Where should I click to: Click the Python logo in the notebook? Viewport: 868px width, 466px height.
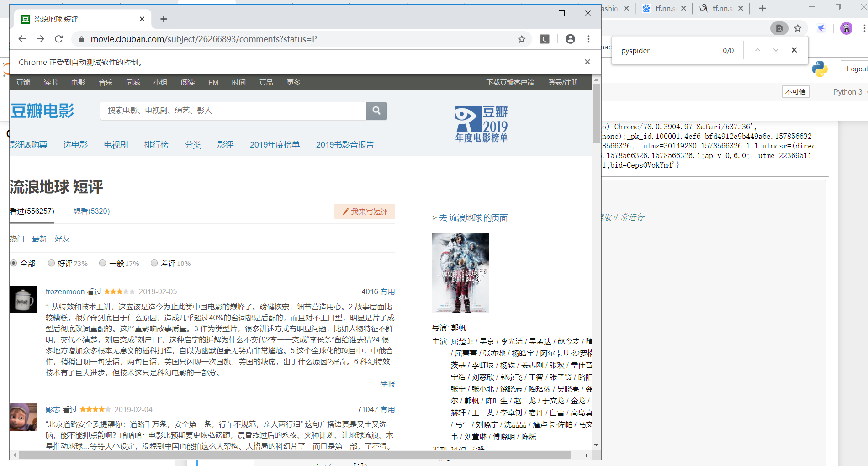tap(820, 69)
